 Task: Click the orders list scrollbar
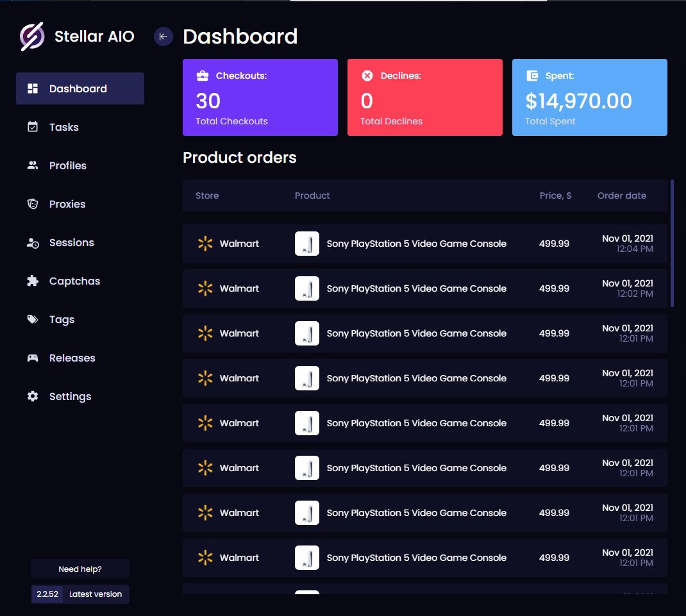(x=672, y=243)
